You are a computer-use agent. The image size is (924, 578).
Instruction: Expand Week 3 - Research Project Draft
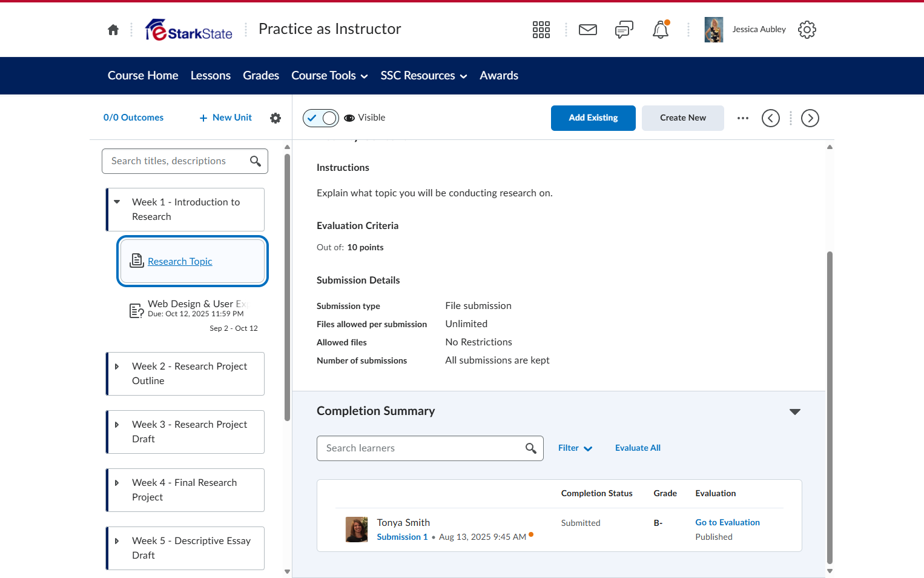117,425
